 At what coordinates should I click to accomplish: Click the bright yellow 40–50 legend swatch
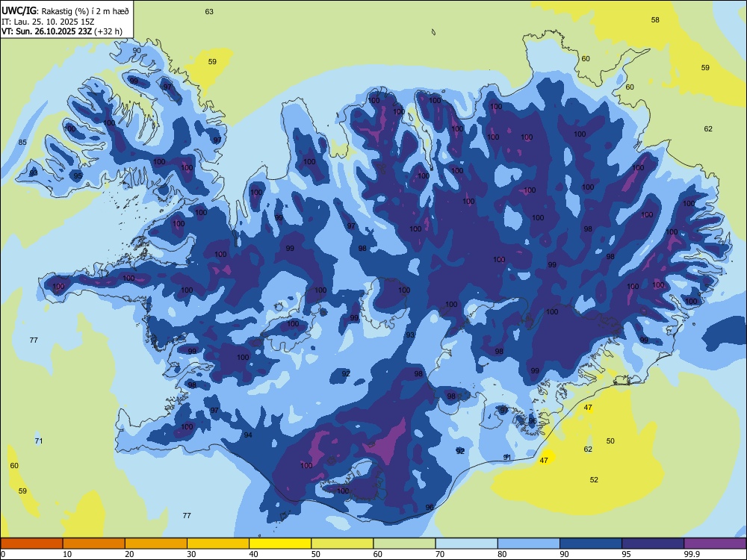(280, 544)
